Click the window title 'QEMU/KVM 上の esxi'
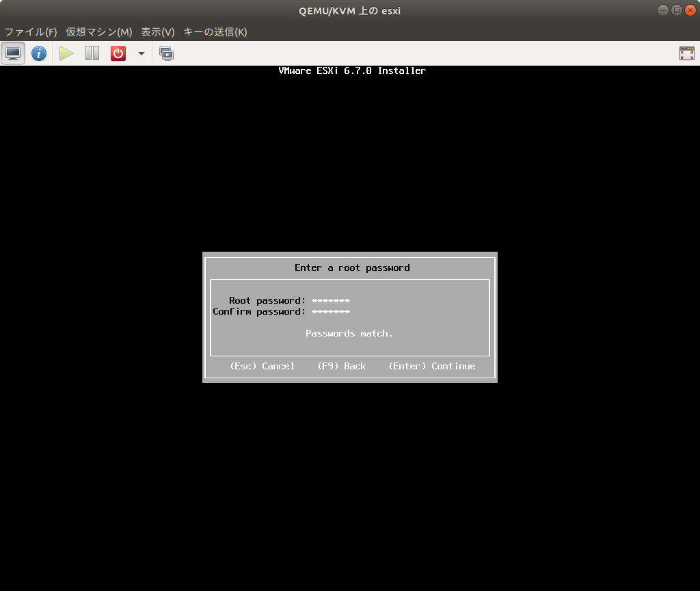700x591 pixels. tap(349, 11)
